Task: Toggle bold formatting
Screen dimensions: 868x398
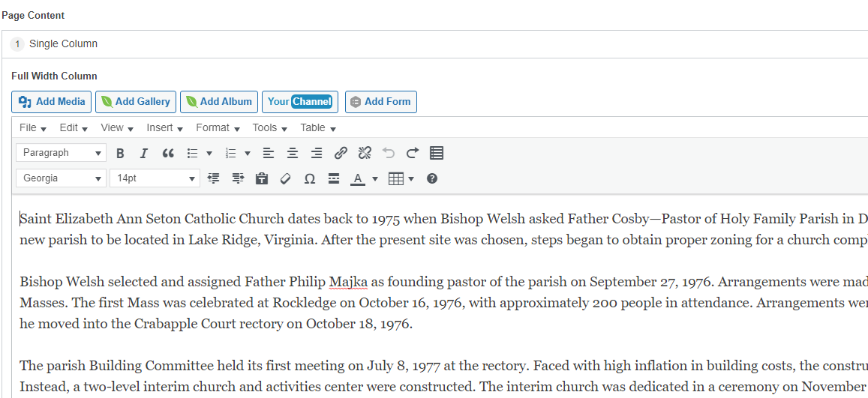Action: pos(120,153)
